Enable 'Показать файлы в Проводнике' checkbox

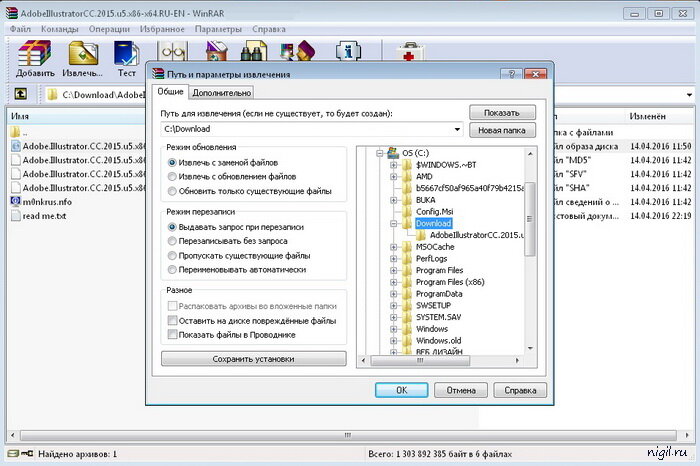(x=172, y=334)
